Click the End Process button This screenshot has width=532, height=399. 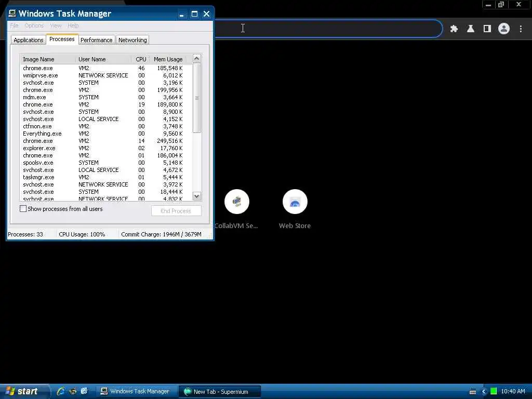pos(176,211)
